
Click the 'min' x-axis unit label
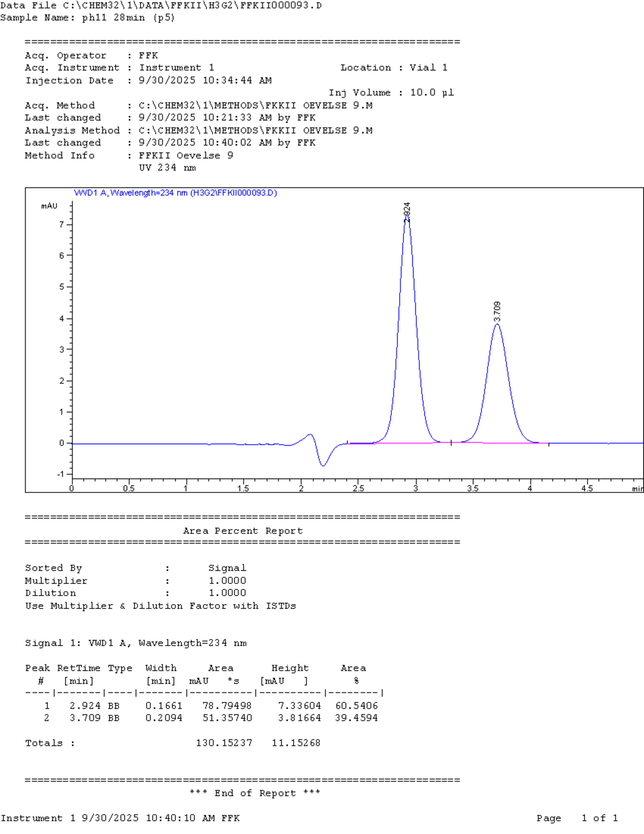pyautogui.click(x=637, y=489)
